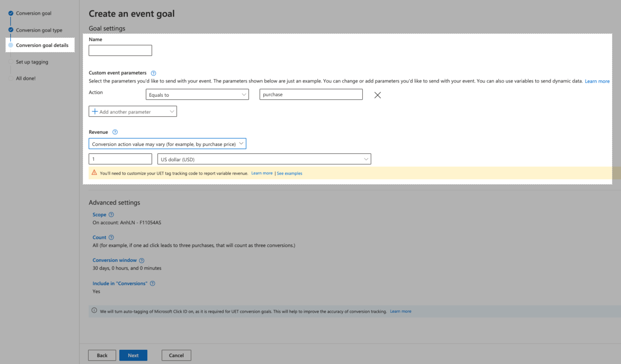Expand the Conversion window setting
This screenshot has width=621, height=364.
pyautogui.click(x=114, y=260)
